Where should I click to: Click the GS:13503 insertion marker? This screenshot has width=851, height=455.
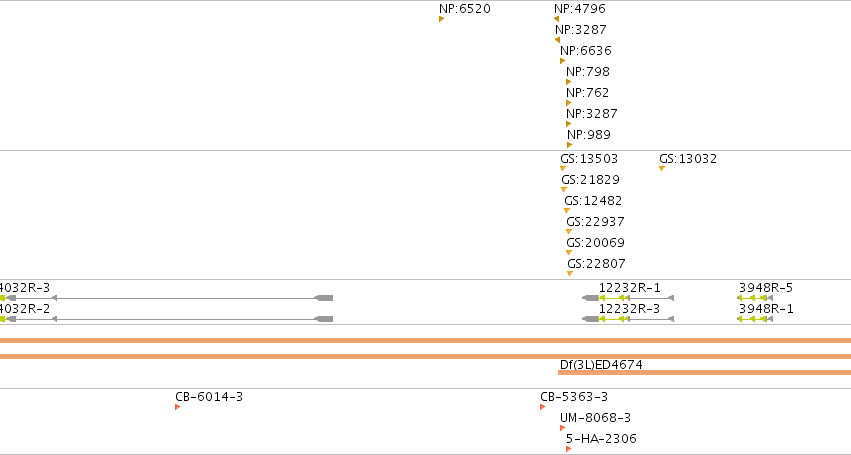point(563,168)
